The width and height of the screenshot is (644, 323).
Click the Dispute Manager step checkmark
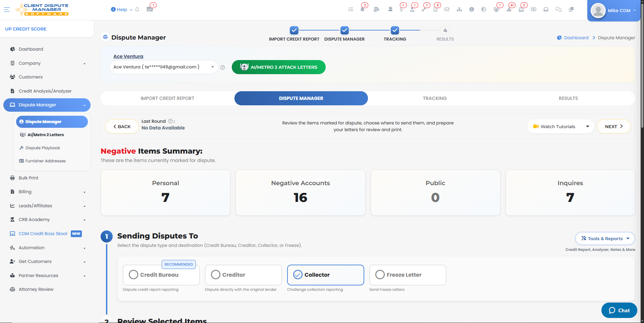pyautogui.click(x=344, y=30)
